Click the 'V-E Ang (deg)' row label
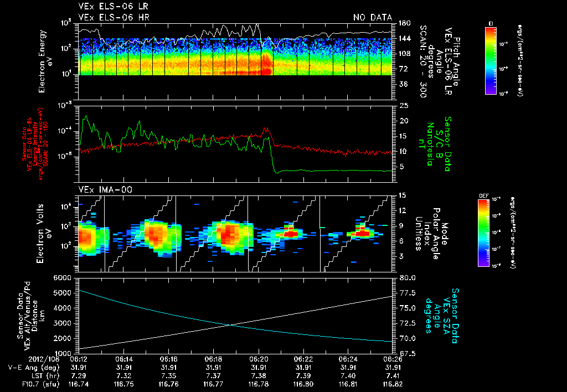This screenshot has width=567, height=392. [x=34, y=368]
